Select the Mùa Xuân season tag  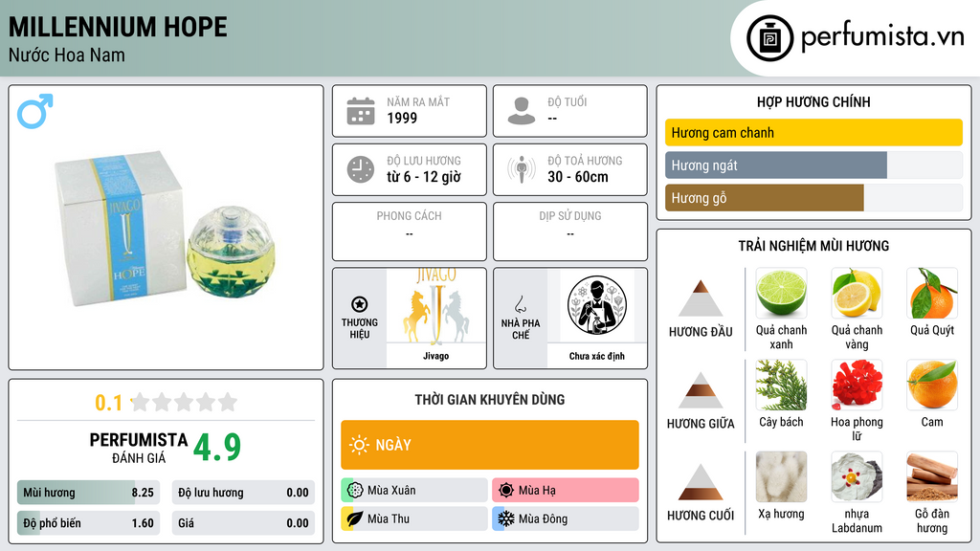pos(414,490)
